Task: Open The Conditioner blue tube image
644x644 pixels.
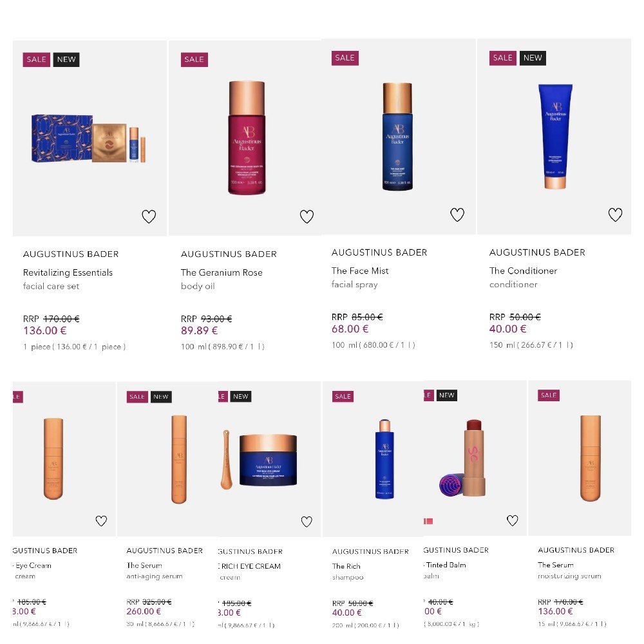Action: pos(555,137)
